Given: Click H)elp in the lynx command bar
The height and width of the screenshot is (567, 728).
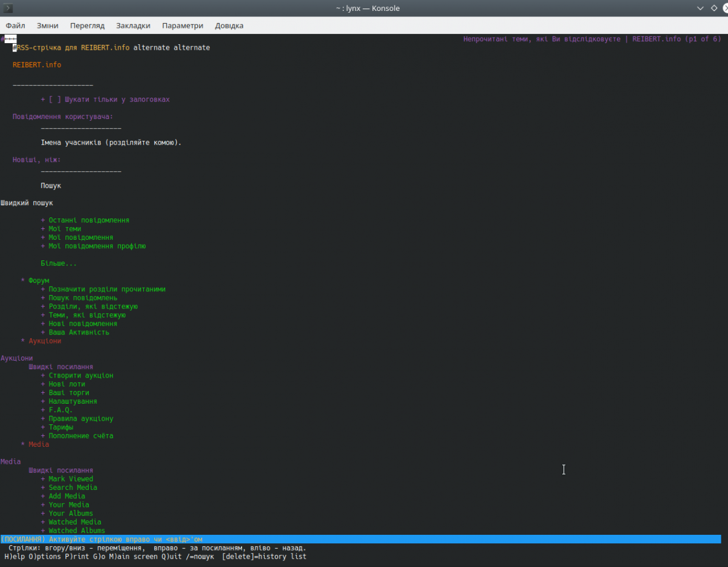Looking at the screenshot, I should (x=15, y=556).
